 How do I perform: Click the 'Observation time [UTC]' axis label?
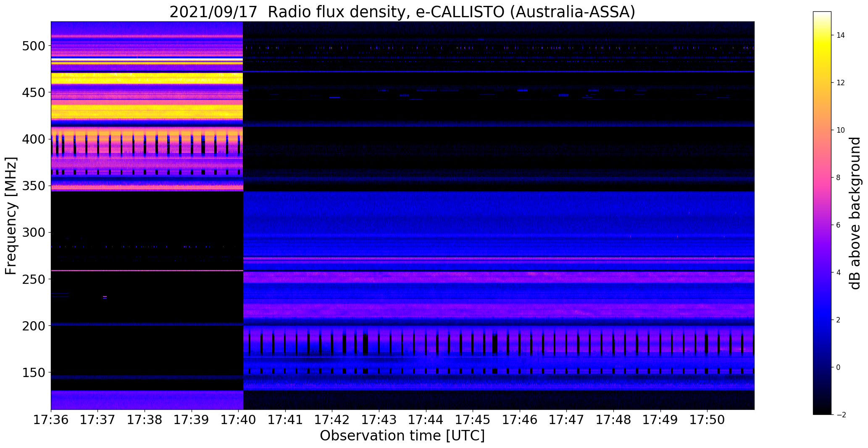(402, 436)
